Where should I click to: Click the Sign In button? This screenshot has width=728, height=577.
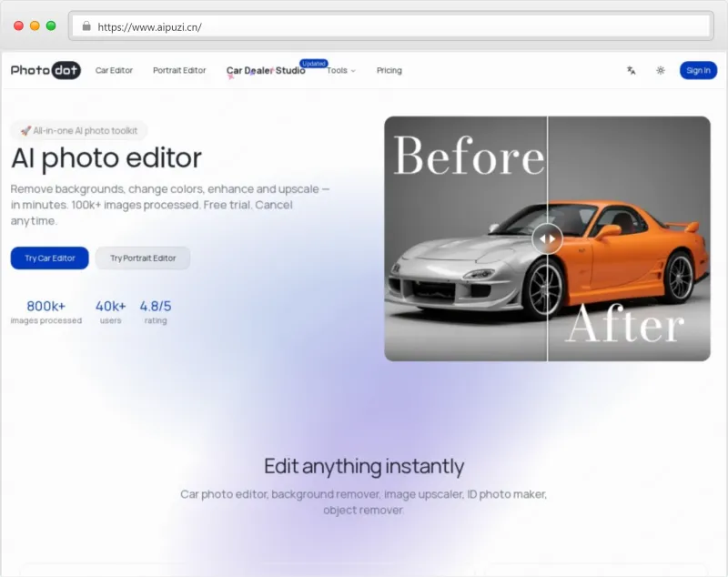698,71
